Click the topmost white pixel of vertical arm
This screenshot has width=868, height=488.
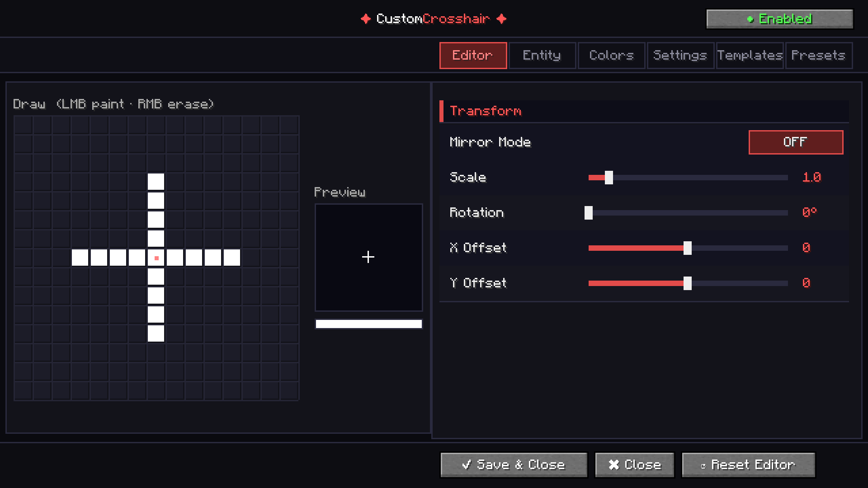(x=156, y=182)
